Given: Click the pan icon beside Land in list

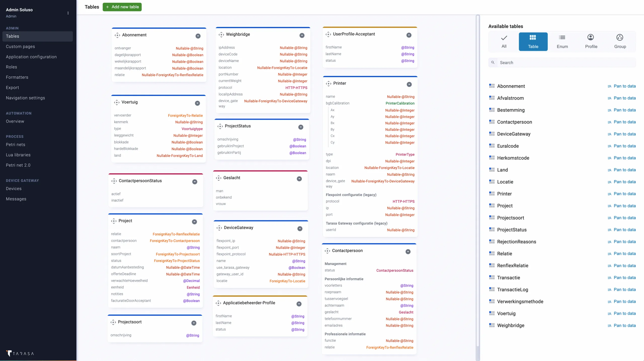Looking at the screenshot, I should 609,170.
